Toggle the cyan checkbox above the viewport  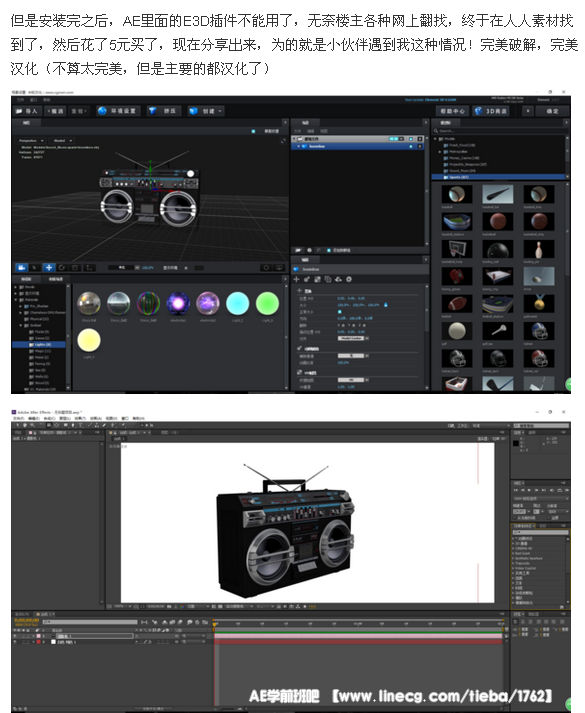(x=253, y=131)
